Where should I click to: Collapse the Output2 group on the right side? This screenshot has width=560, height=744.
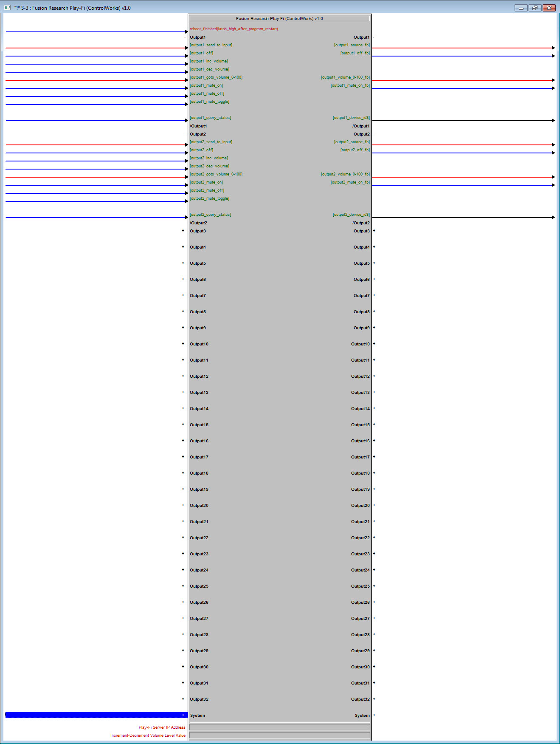374,134
